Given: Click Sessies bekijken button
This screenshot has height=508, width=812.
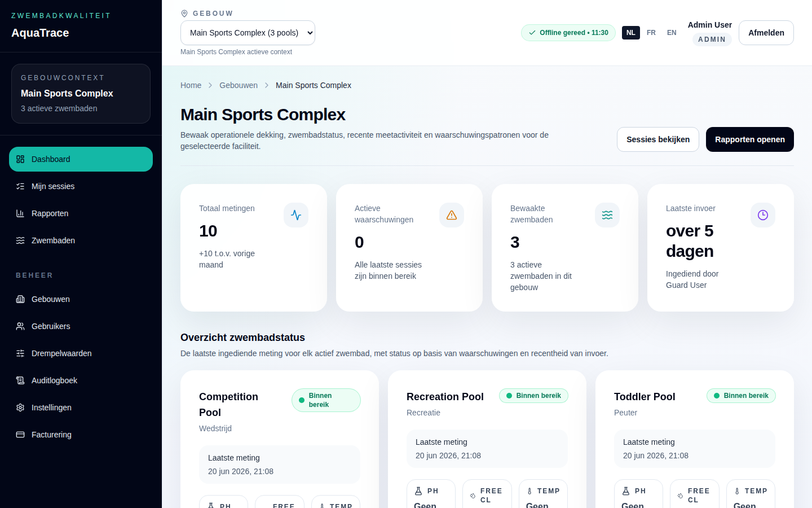Looking at the screenshot, I should (x=658, y=139).
